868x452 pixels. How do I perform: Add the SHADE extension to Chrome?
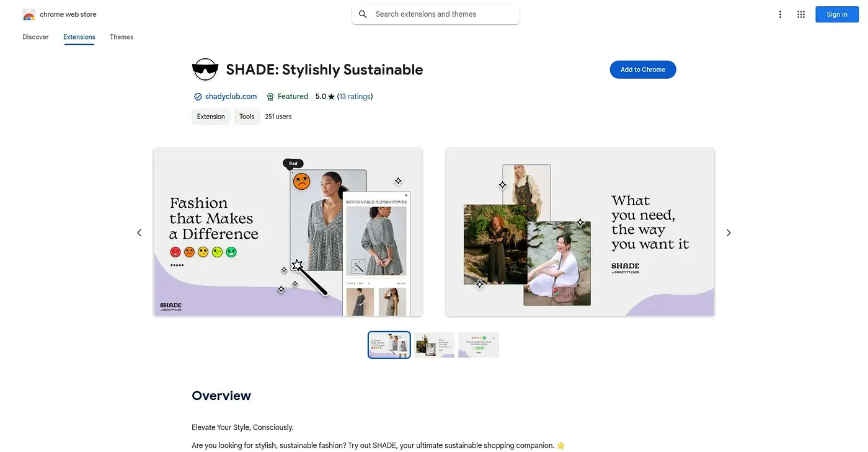(643, 69)
